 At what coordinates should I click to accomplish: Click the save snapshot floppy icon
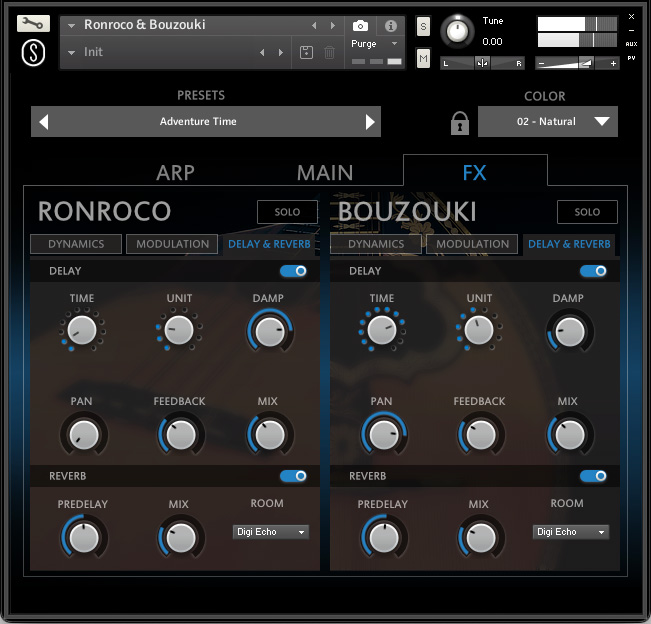tap(308, 53)
